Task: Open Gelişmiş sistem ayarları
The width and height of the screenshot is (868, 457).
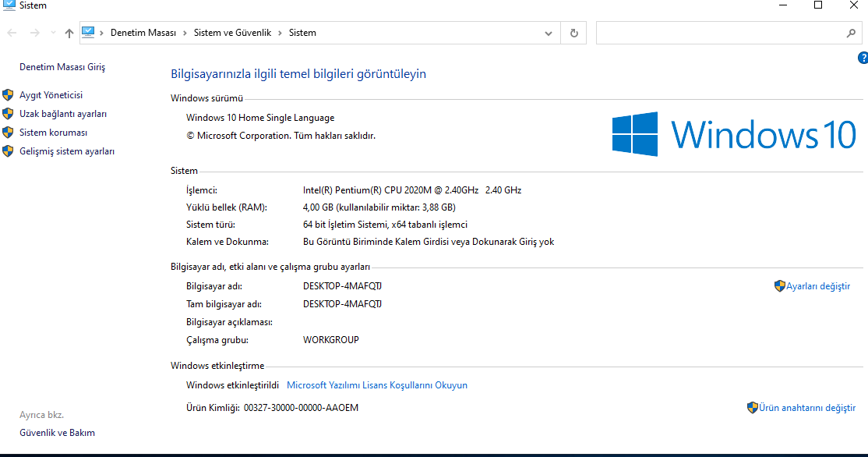Action: coord(67,151)
